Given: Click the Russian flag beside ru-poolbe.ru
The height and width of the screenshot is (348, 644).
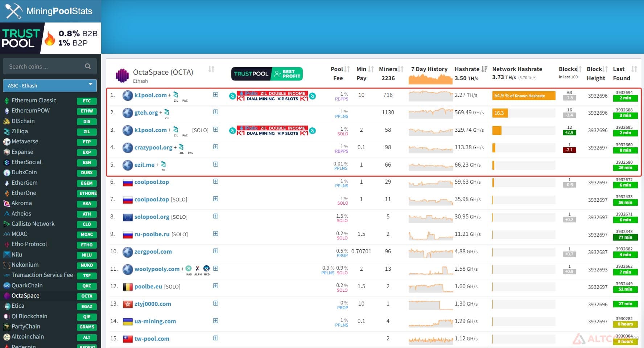Looking at the screenshot, I should pos(128,234).
